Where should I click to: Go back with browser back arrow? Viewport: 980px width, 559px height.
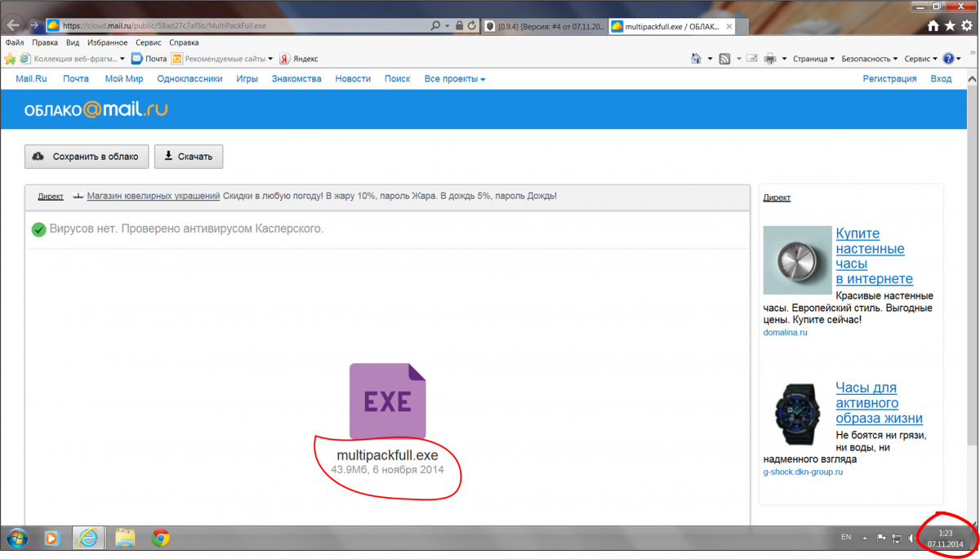[x=14, y=25]
